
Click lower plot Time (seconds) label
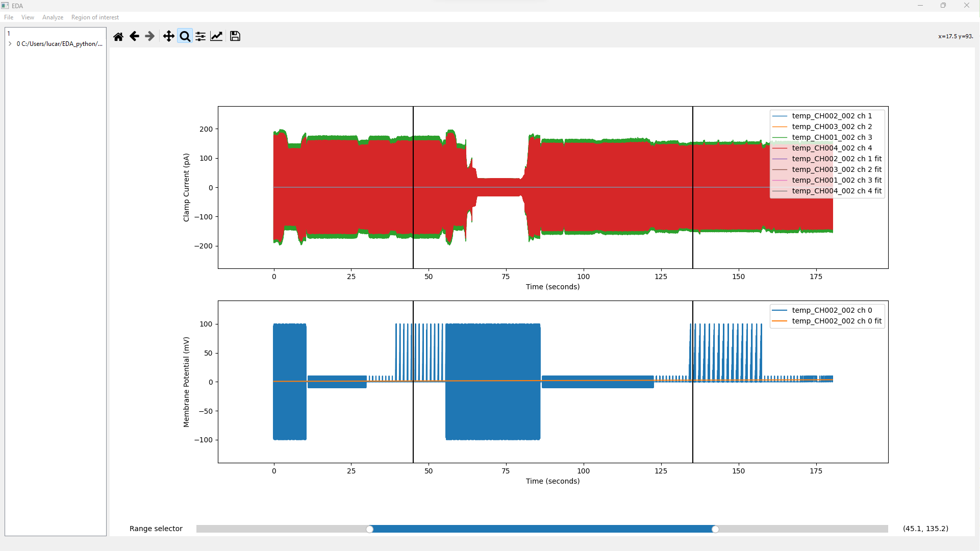[x=553, y=481]
